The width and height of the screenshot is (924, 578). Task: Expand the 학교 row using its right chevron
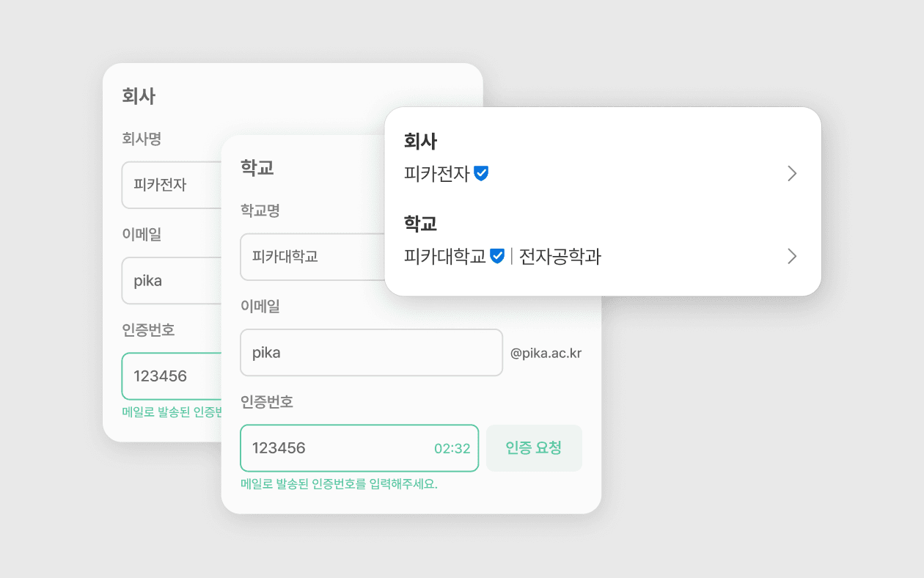[x=792, y=256]
